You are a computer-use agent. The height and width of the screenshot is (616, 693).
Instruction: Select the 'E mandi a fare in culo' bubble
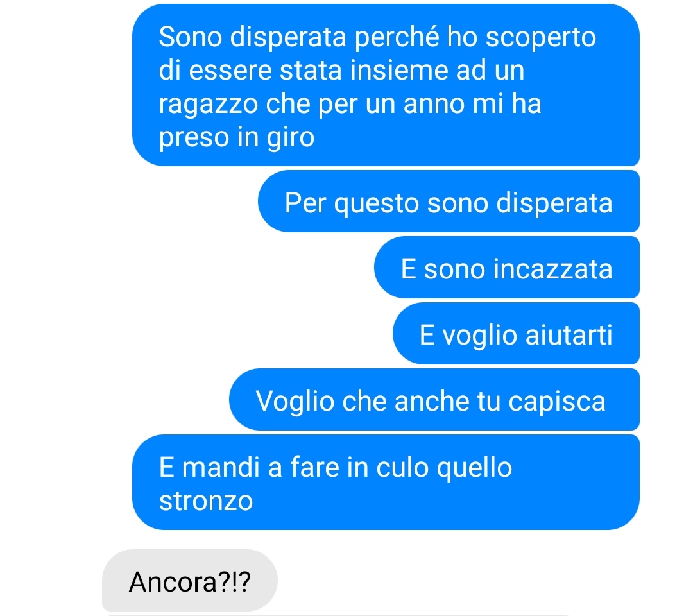point(386,482)
